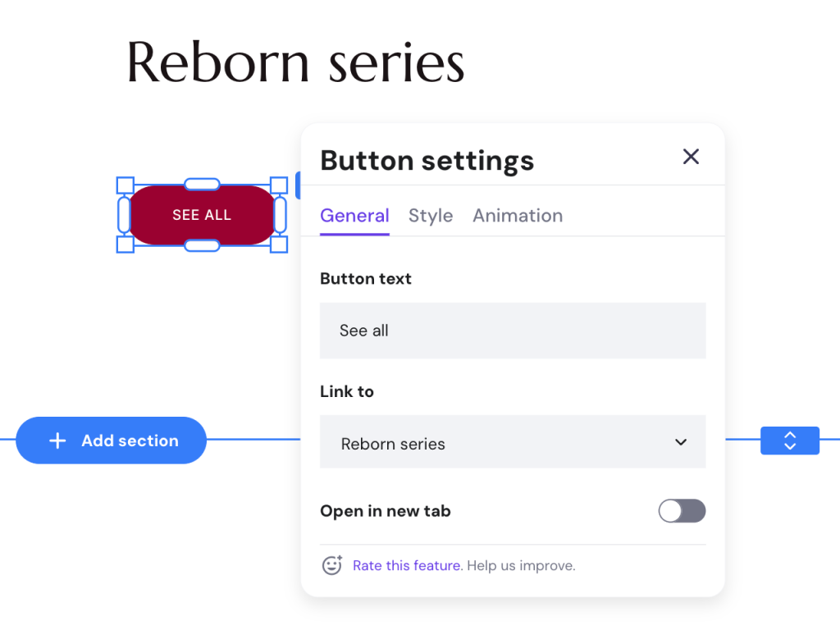Close the Button settings panel
The width and height of the screenshot is (840, 630).
pos(691,157)
